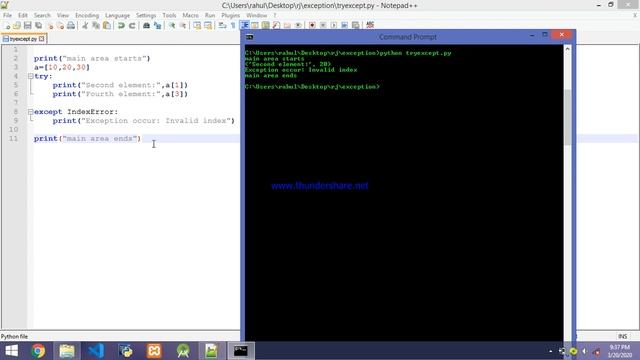
Task: Click the Copy toolbar icon
Action: point(96,25)
